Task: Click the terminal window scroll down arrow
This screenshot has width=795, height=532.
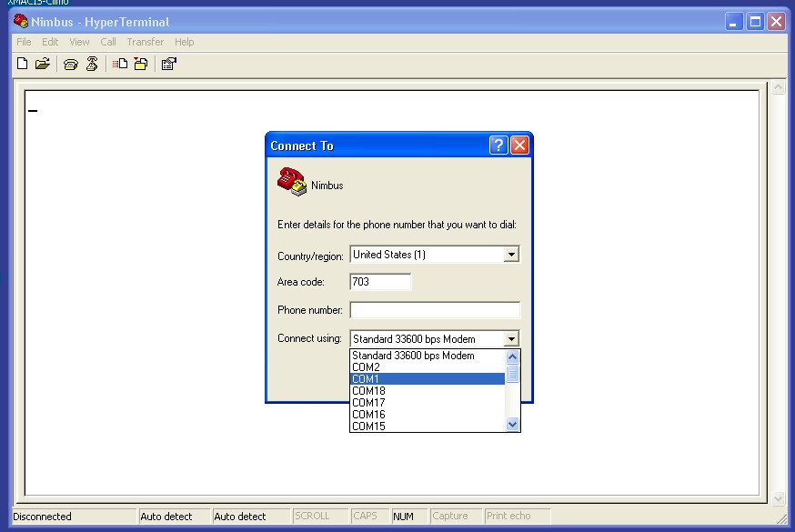Action: point(778,498)
